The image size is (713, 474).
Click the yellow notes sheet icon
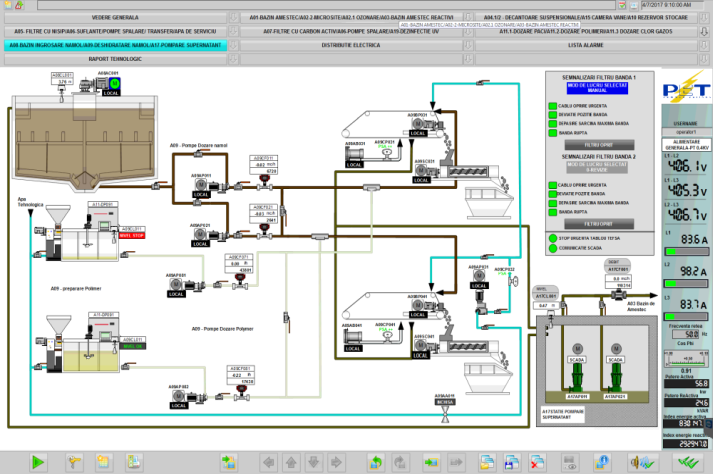click(x=103, y=463)
